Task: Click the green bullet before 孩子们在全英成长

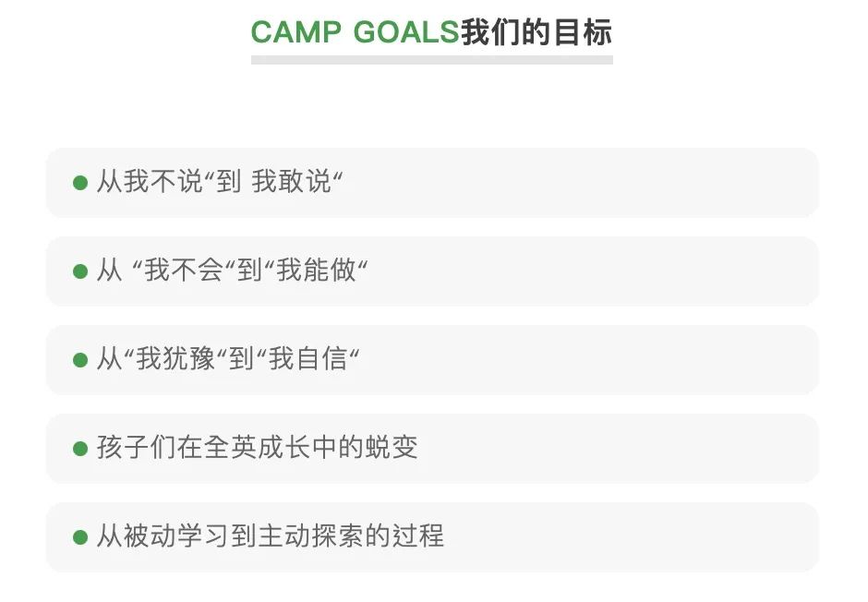Action: point(80,448)
